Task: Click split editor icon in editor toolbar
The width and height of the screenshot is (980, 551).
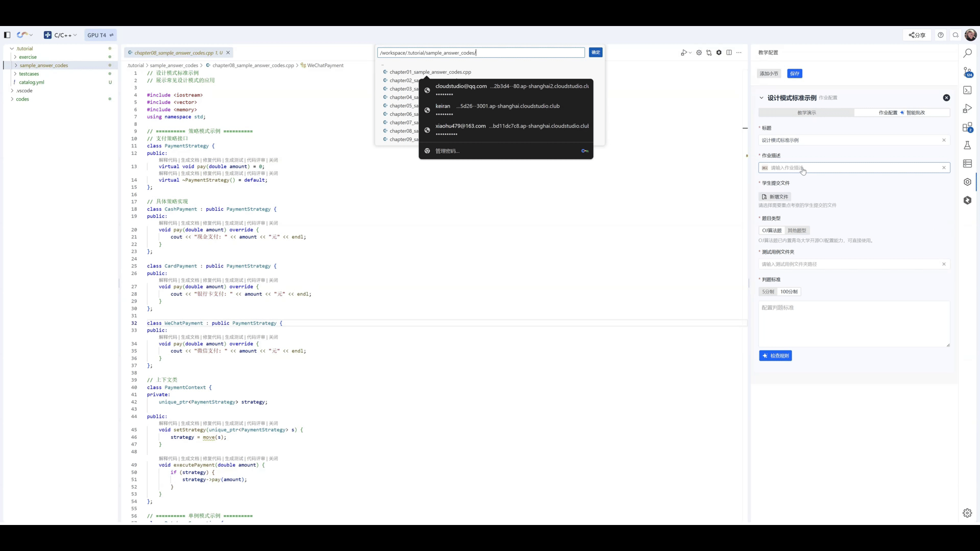Action: 729,53
